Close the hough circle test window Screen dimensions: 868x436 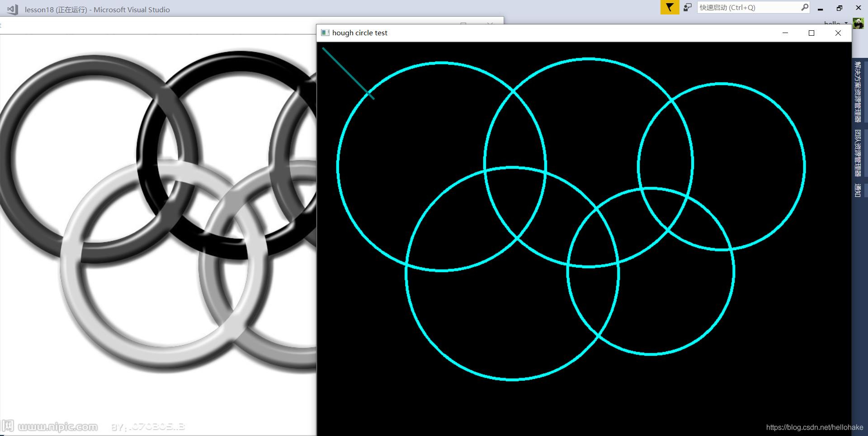(x=838, y=33)
